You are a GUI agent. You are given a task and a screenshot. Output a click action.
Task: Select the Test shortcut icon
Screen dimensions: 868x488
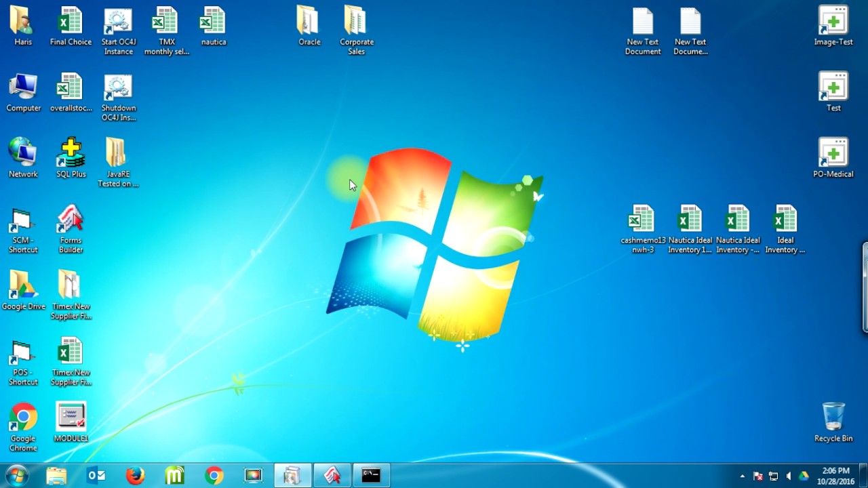[x=833, y=92]
